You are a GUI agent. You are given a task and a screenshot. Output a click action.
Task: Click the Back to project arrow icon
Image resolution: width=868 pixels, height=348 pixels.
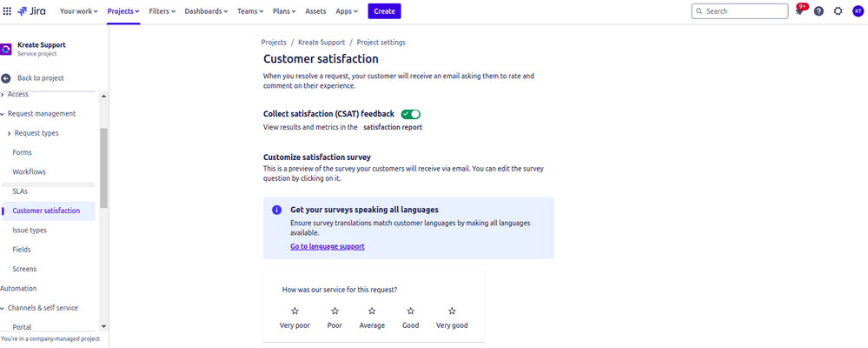[6, 78]
